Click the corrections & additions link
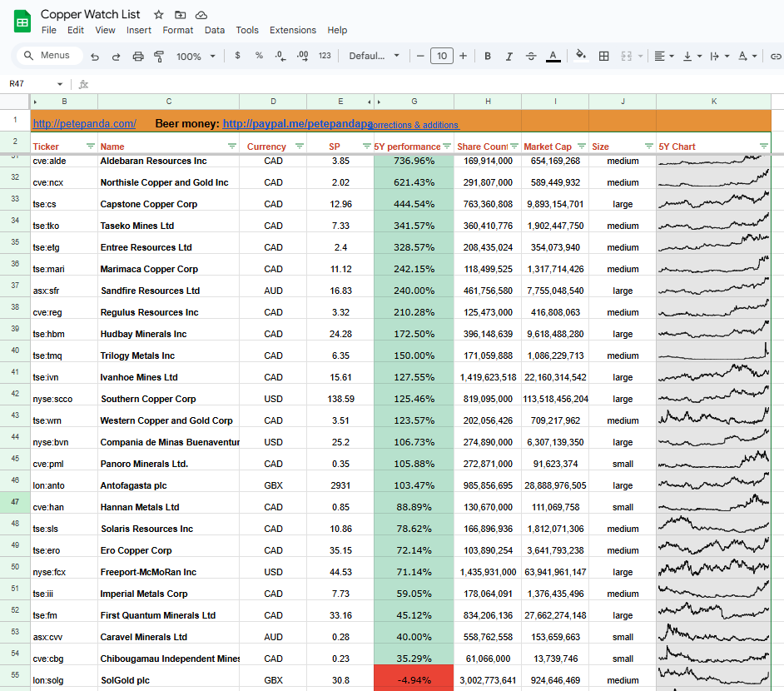The height and width of the screenshot is (691, 784). click(x=415, y=125)
